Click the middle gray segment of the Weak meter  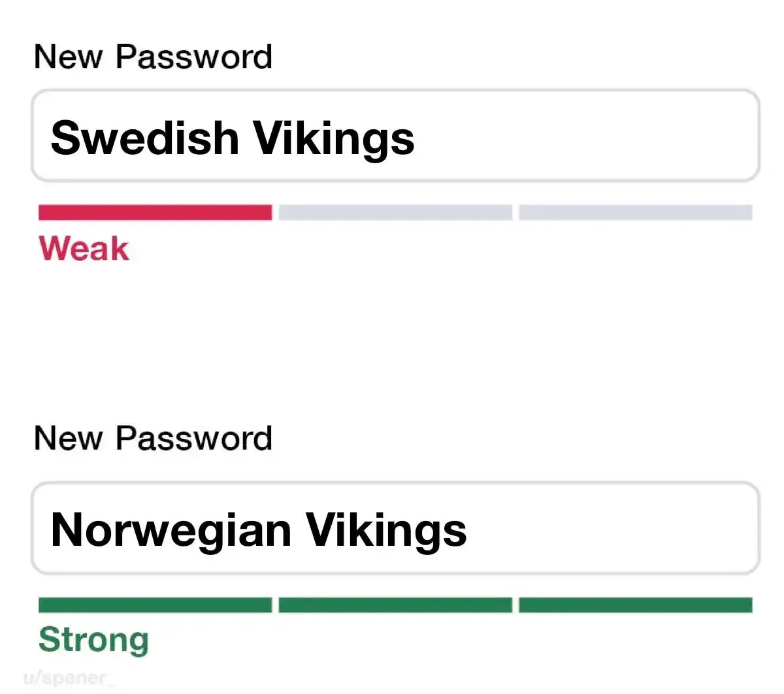tap(395, 212)
